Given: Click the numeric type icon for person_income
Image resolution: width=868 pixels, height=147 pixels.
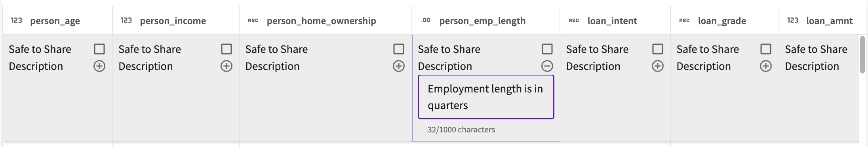Looking at the screenshot, I should (x=126, y=21).
